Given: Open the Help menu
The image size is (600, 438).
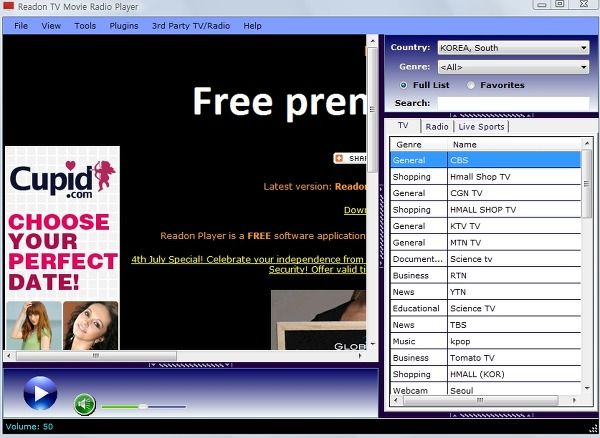Looking at the screenshot, I should tap(252, 26).
